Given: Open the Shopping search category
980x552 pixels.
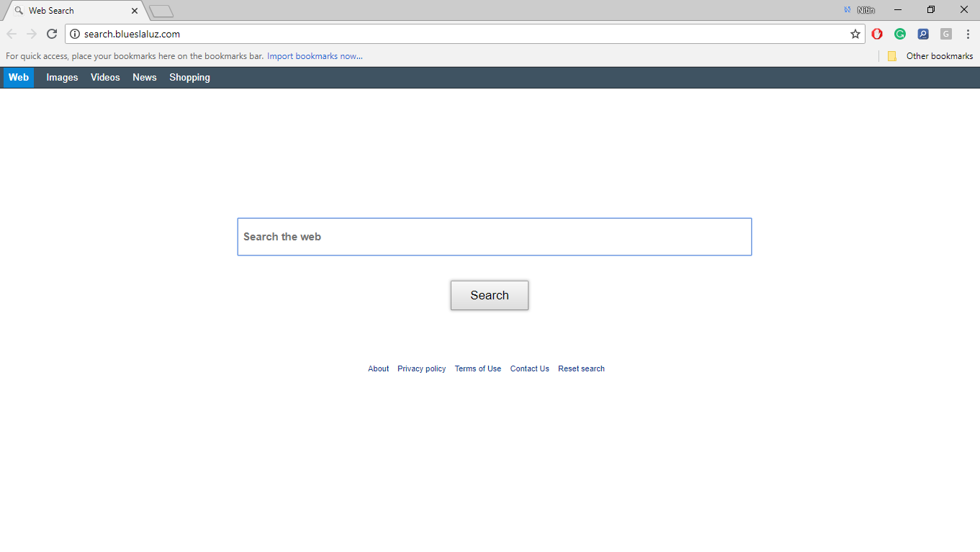Looking at the screenshot, I should [189, 77].
